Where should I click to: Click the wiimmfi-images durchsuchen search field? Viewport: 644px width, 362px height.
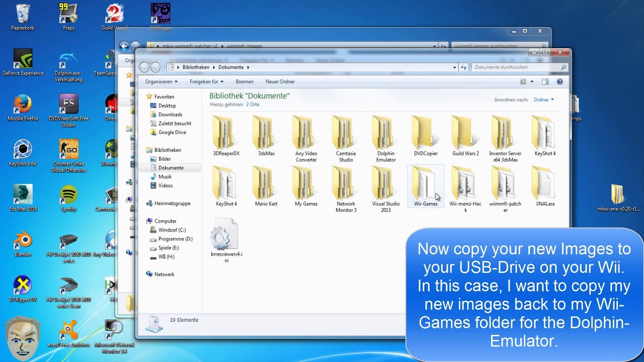pos(501,46)
